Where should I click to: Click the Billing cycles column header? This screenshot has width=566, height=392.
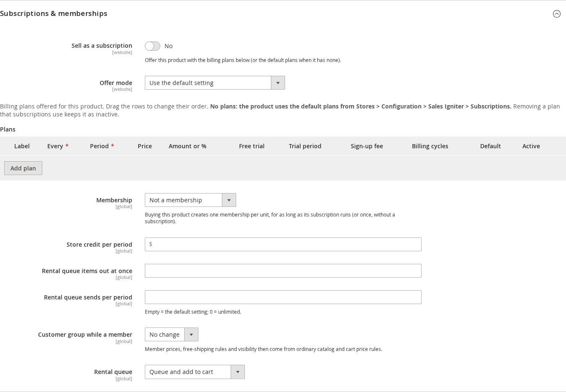(430, 146)
